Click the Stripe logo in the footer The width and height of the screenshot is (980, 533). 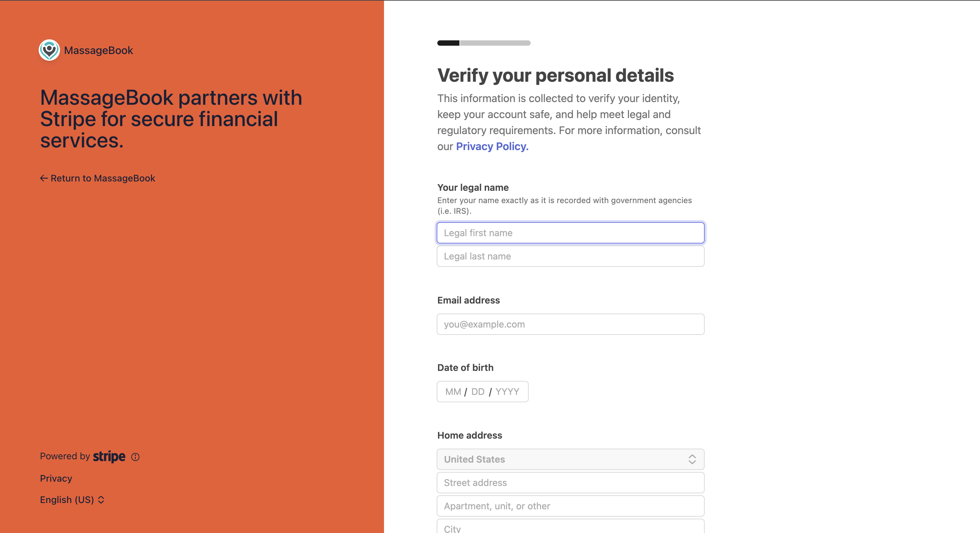click(x=109, y=457)
